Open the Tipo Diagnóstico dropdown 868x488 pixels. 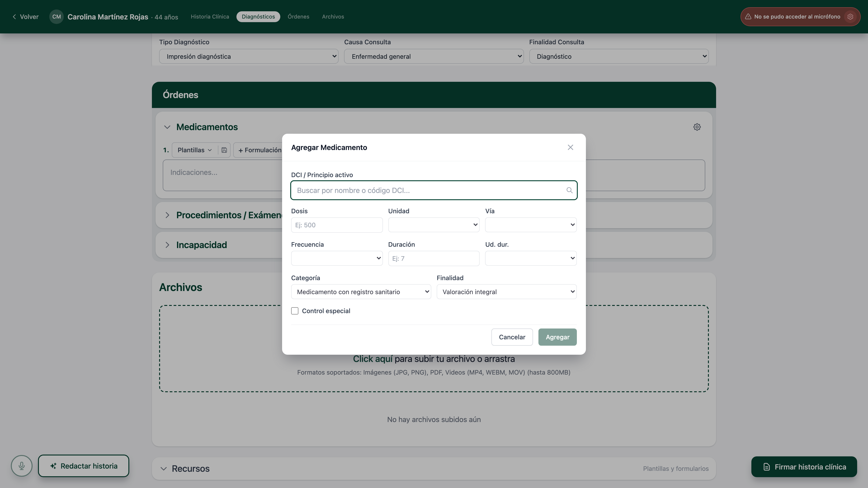(x=249, y=56)
